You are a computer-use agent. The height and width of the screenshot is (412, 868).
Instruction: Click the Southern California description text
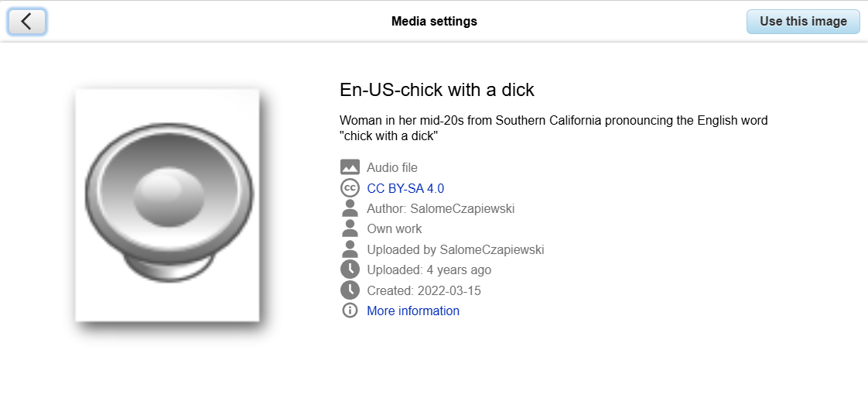[554, 128]
